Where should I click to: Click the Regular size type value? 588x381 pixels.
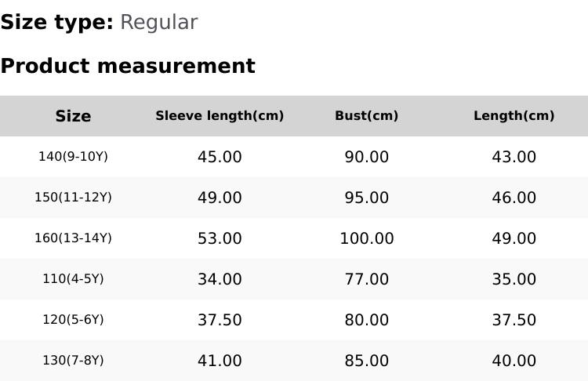[158, 23]
